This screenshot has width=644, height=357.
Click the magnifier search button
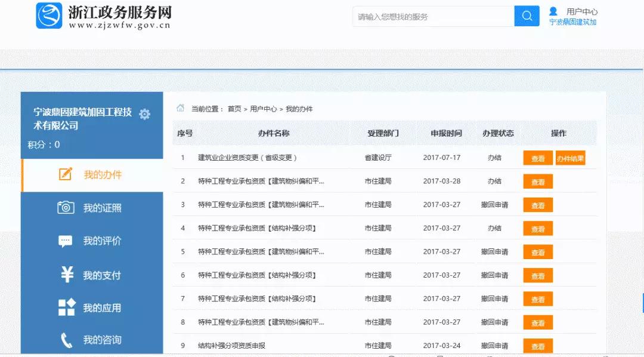pyautogui.click(x=527, y=16)
